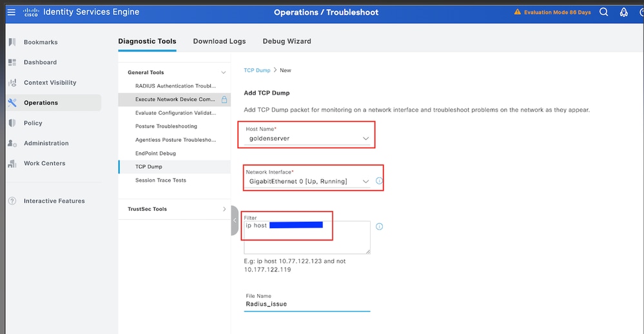The width and height of the screenshot is (644, 334).
Task: Click the evaluation mode warning triangle
Action: click(x=518, y=12)
